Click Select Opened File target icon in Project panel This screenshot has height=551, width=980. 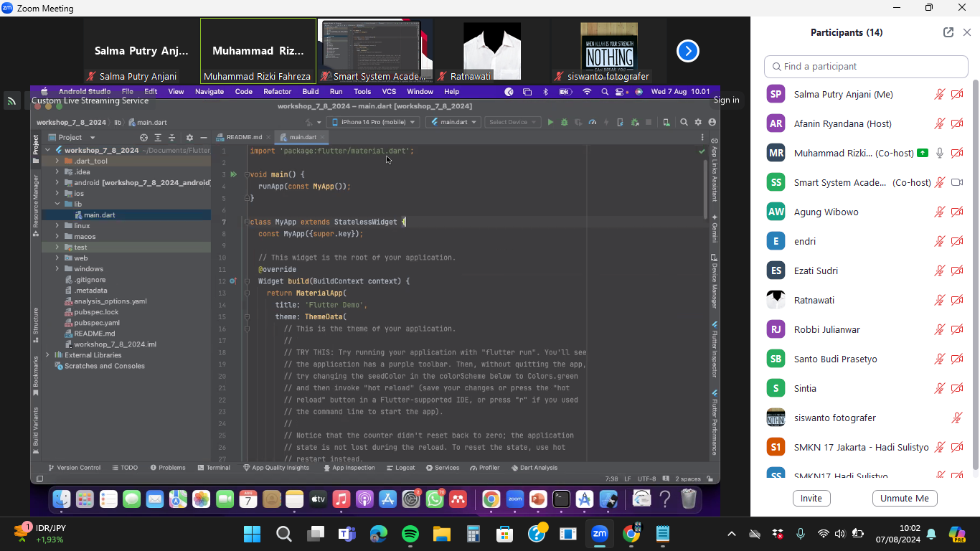[x=144, y=137]
